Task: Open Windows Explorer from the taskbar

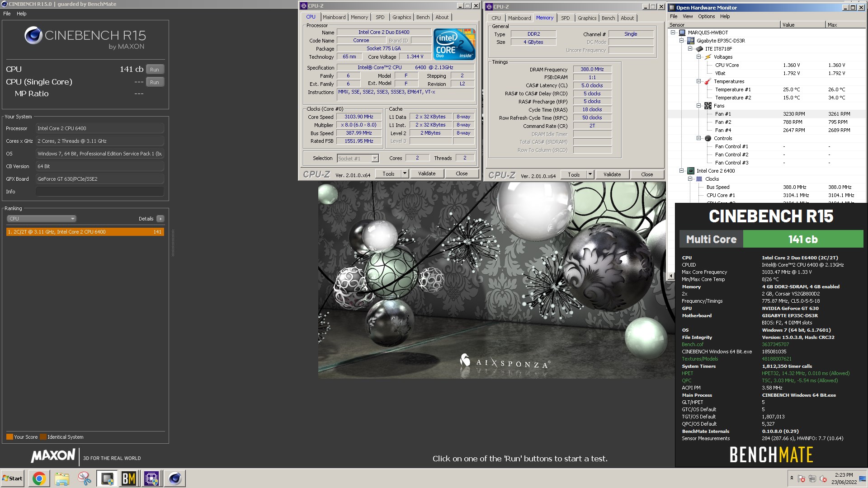Action: click(x=62, y=479)
